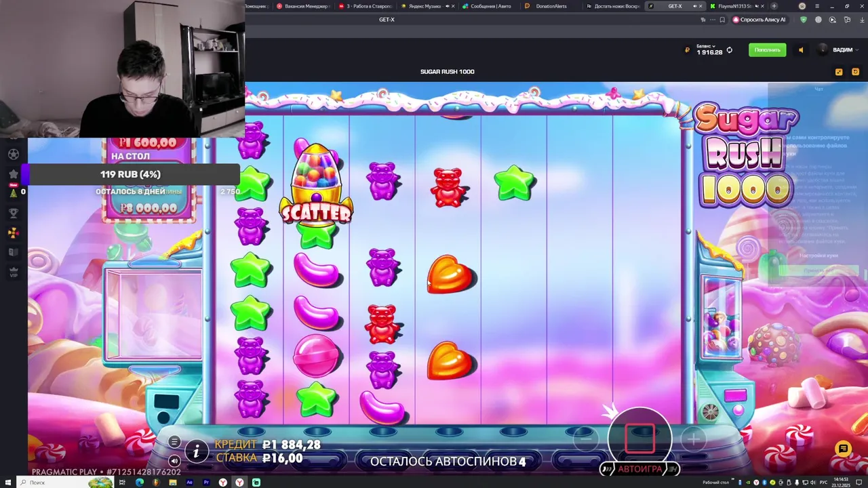This screenshot has width=868, height=488.
Task: Open Microsoft Edge from the taskbar
Action: (x=140, y=483)
